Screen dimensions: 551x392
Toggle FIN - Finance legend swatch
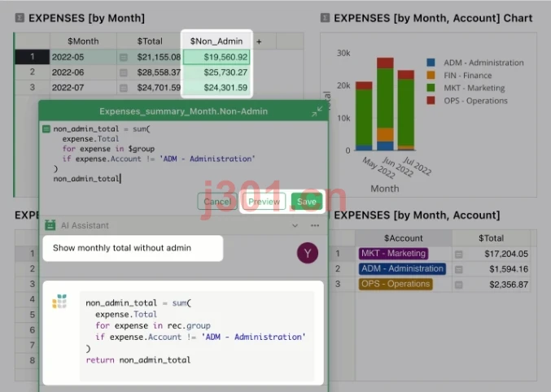tap(431, 75)
